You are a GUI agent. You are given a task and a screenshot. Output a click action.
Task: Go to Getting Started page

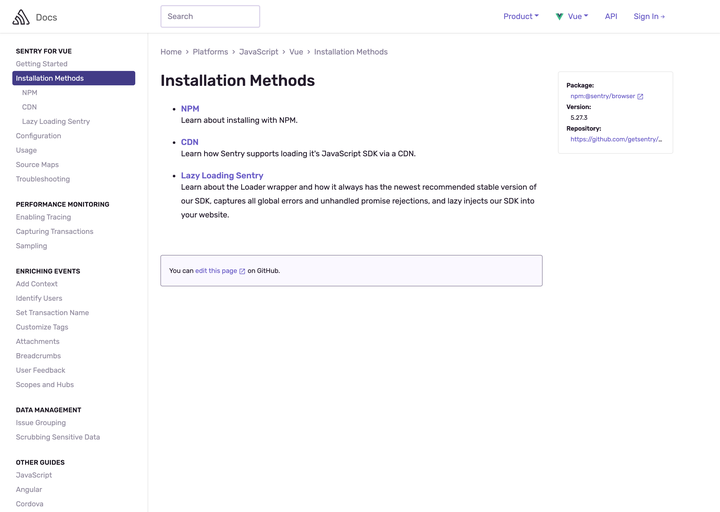pyautogui.click(x=42, y=64)
